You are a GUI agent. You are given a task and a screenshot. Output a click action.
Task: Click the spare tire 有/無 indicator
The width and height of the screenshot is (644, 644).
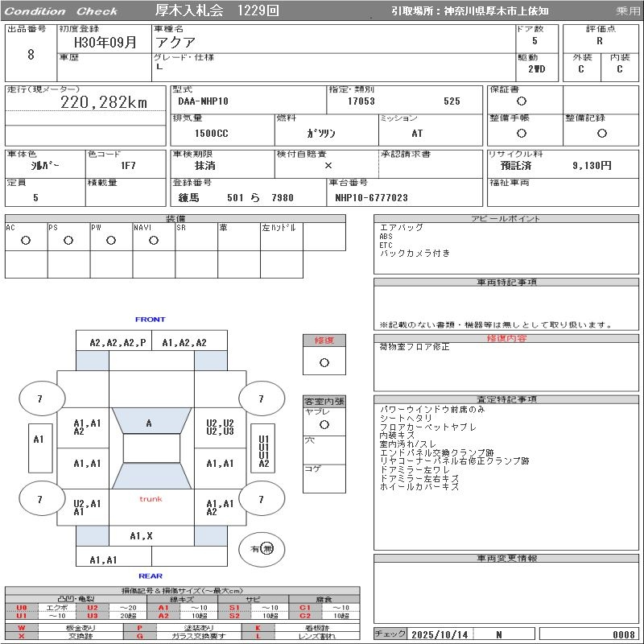(x=262, y=549)
